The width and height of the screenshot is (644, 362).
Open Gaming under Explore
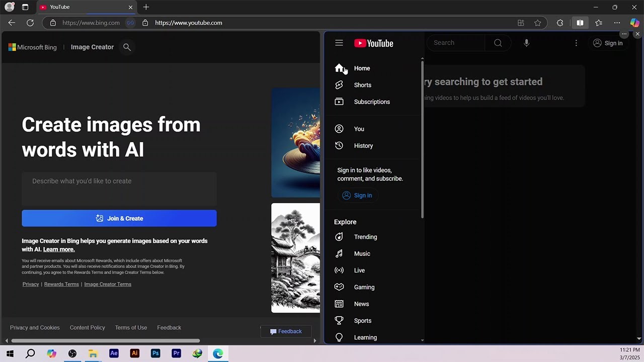click(x=372, y=287)
